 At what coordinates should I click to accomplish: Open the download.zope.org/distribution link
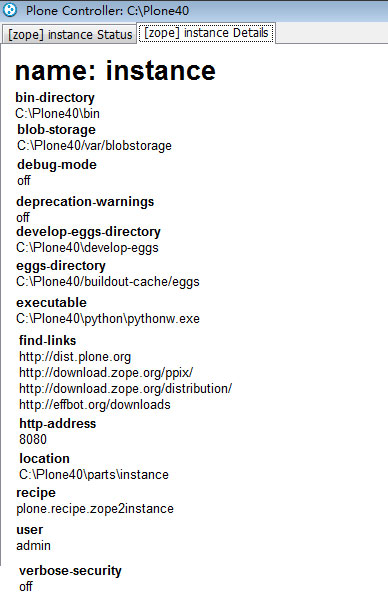click(x=125, y=389)
